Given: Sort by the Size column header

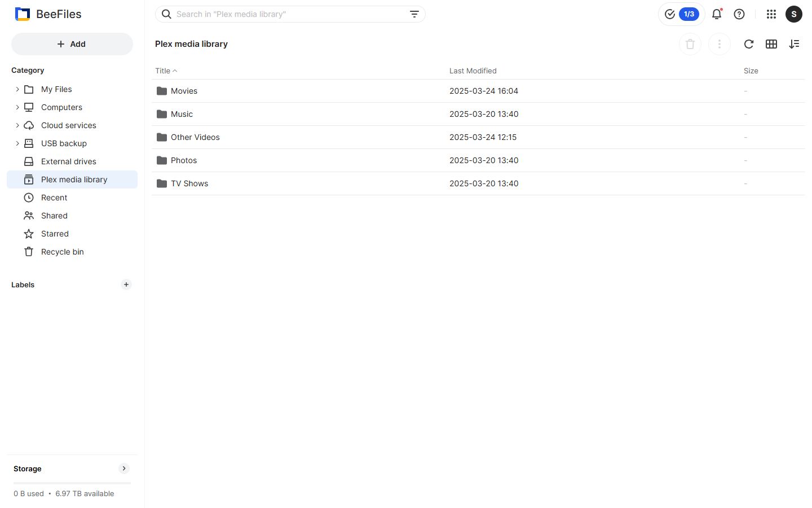Looking at the screenshot, I should (751, 71).
